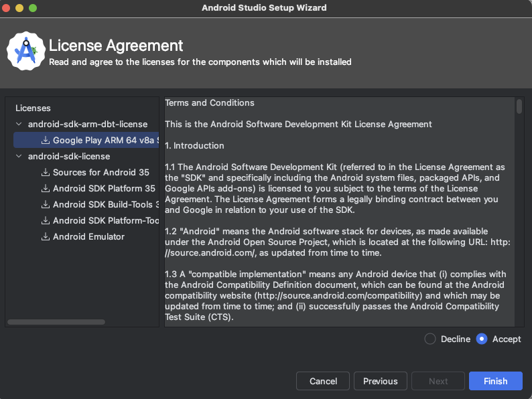Click the '1. Introduction' heading text
Image resolution: width=532 pixels, height=399 pixels.
click(194, 146)
